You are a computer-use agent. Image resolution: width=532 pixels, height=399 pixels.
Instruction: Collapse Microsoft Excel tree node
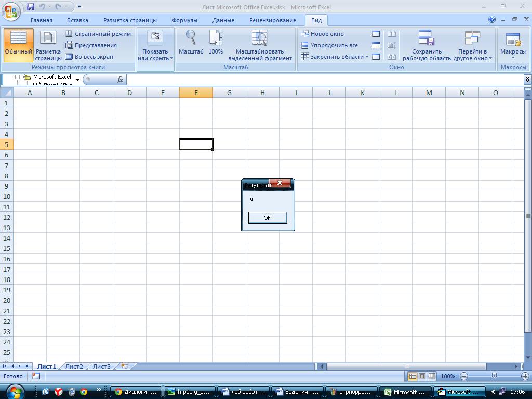tap(17, 77)
